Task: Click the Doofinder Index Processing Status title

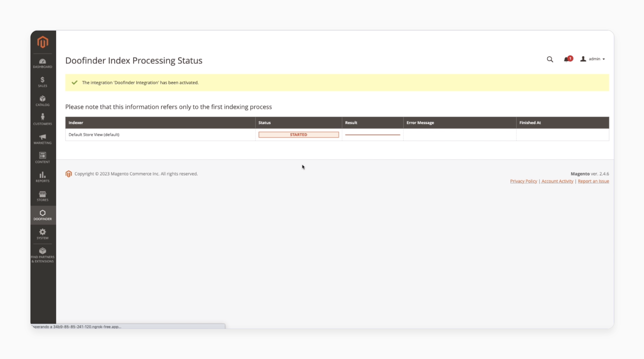Action: click(x=134, y=61)
